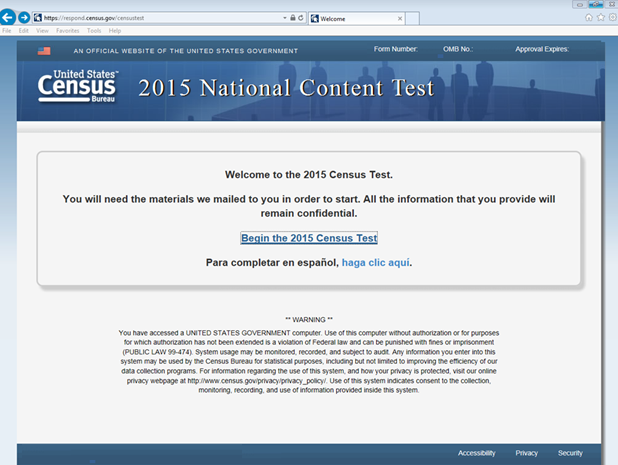Click the 'Approval Expires:' label

542,49
